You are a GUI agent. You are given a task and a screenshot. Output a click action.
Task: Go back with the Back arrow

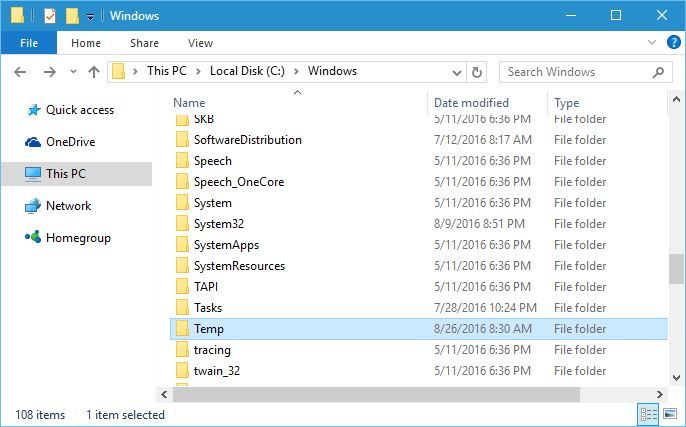point(20,72)
